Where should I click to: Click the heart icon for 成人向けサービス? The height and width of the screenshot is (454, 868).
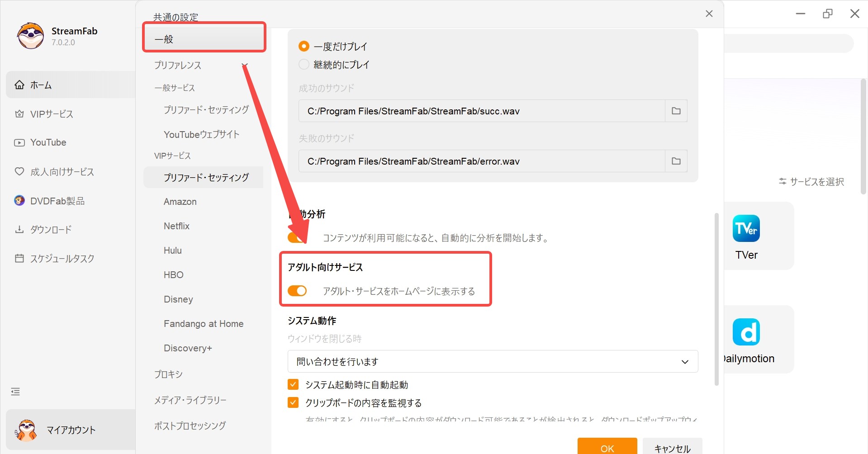click(x=19, y=171)
